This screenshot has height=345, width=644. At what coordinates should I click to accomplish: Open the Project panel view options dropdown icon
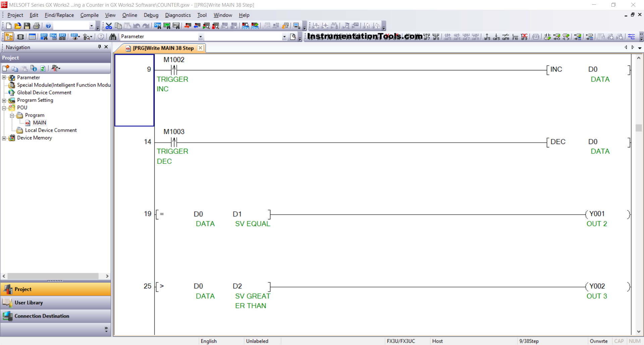[56, 68]
